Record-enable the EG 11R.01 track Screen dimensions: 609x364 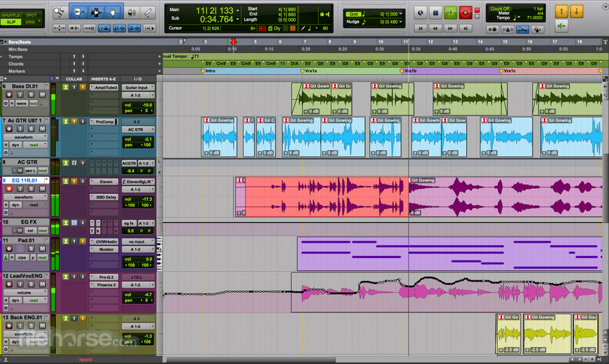9,189
